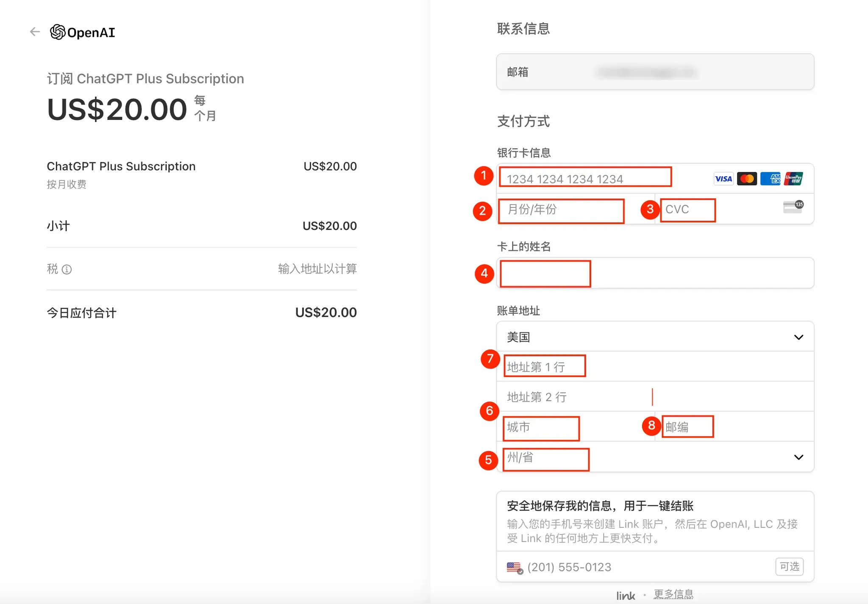The image size is (868, 604).
Task: Open the 更多信息 link
Action: coord(673,594)
